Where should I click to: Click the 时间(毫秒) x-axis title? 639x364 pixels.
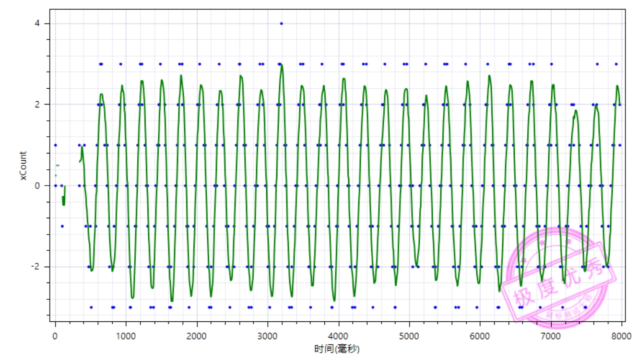337,349
